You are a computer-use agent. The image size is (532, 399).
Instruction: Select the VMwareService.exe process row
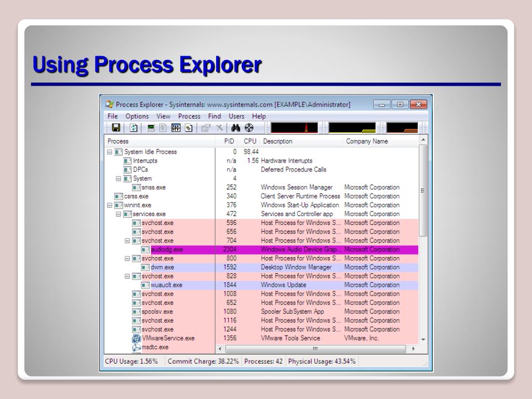coord(261,338)
